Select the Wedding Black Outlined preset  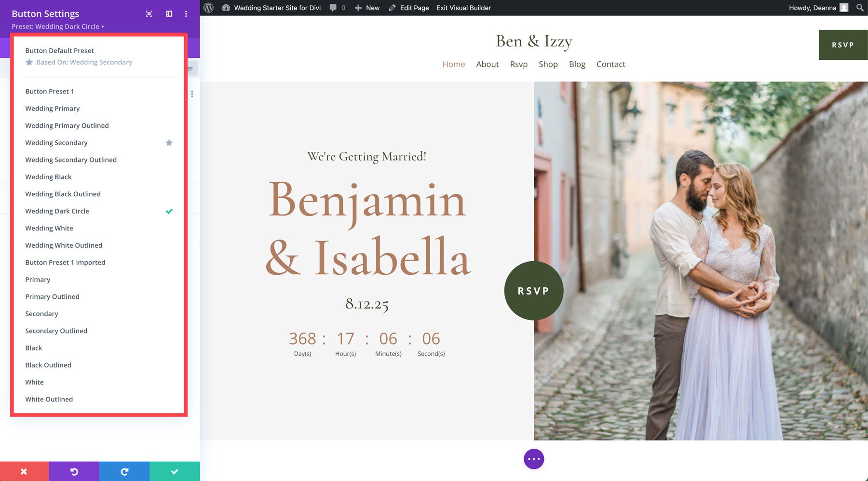(63, 194)
